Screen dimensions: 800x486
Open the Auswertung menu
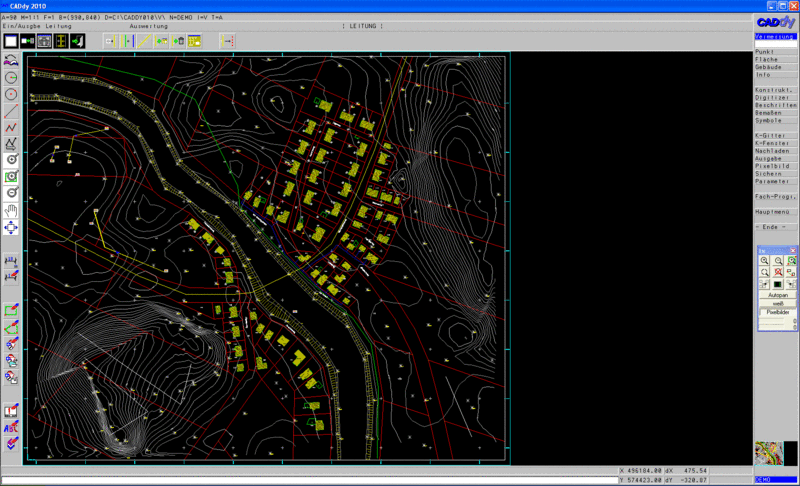coord(149,25)
